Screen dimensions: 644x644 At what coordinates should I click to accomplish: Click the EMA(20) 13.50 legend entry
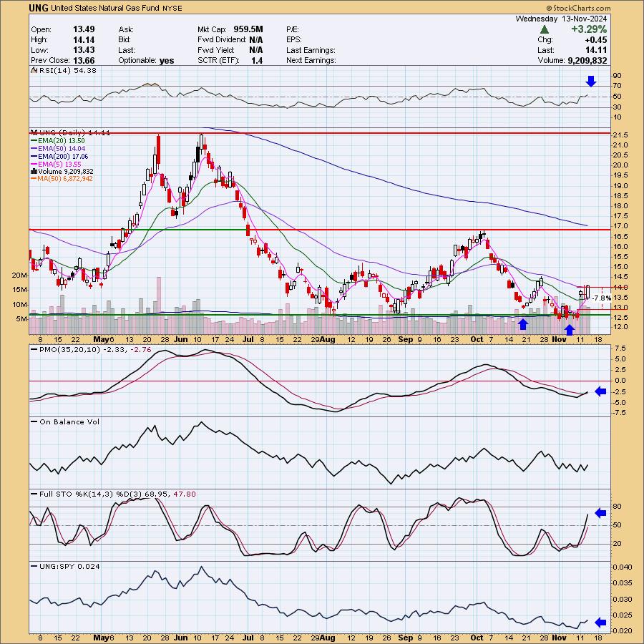point(58,140)
